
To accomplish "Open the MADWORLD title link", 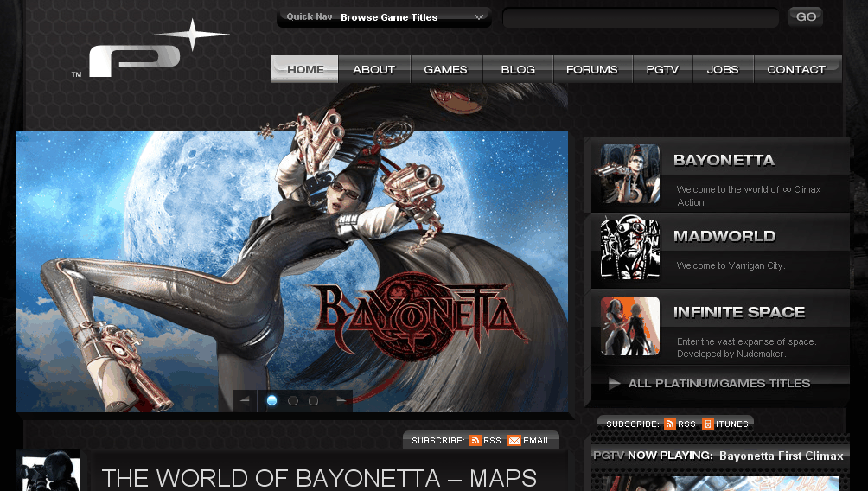I will [x=724, y=236].
